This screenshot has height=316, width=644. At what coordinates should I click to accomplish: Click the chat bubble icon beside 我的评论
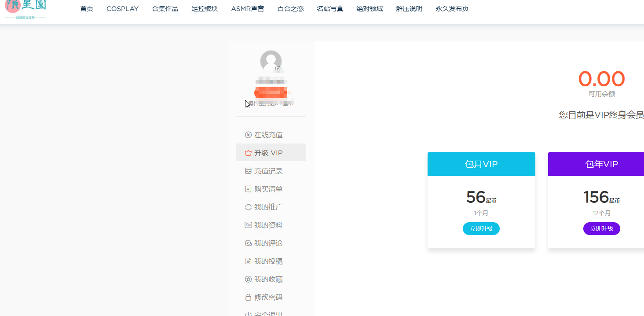tap(248, 243)
